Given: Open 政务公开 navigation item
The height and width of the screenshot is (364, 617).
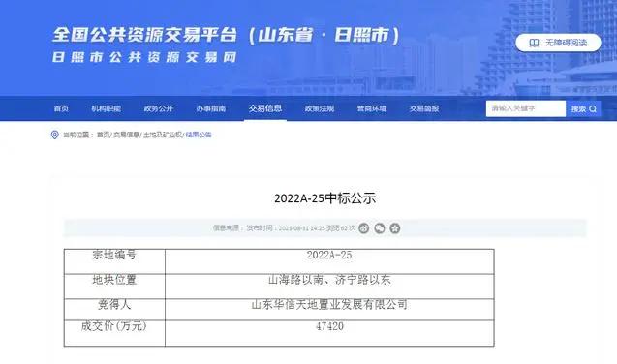Looking at the screenshot, I should click(x=159, y=108).
